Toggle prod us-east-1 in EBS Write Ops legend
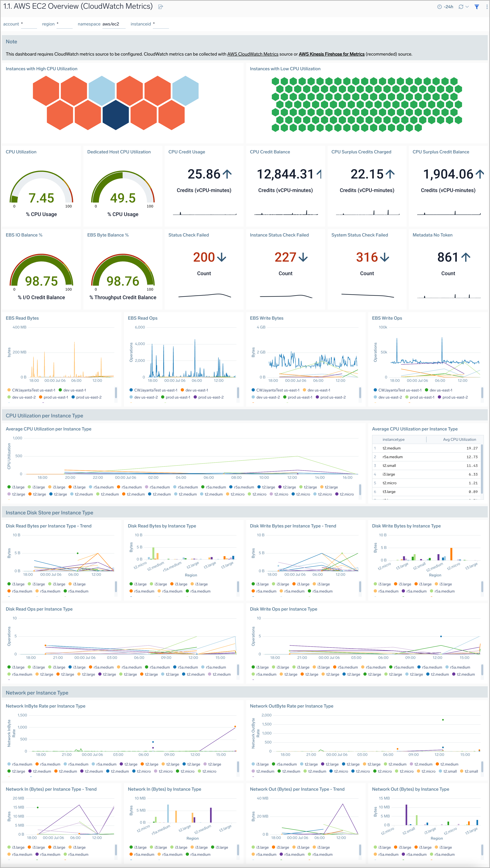The height and width of the screenshot is (868, 490). 420,397
